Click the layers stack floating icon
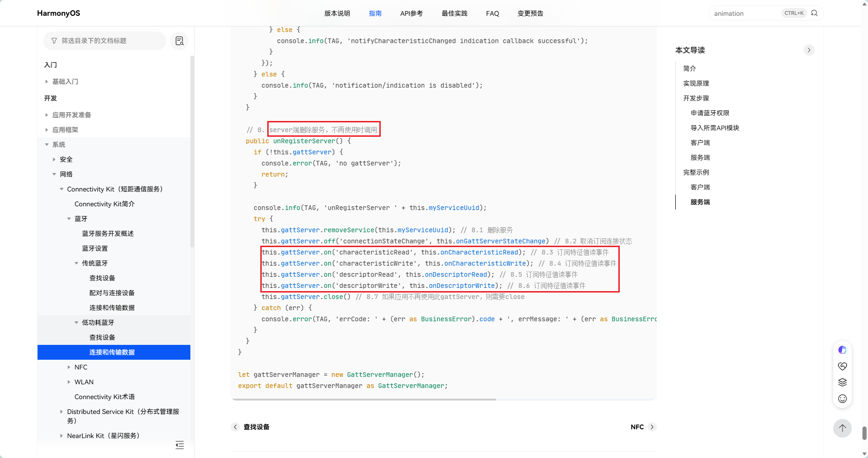 coord(842,382)
